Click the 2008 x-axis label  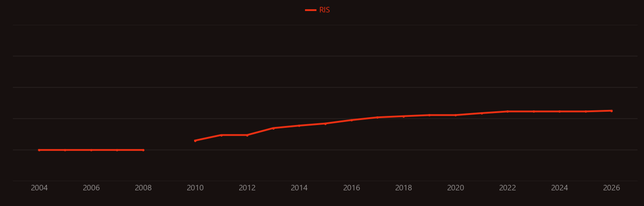[x=143, y=188]
